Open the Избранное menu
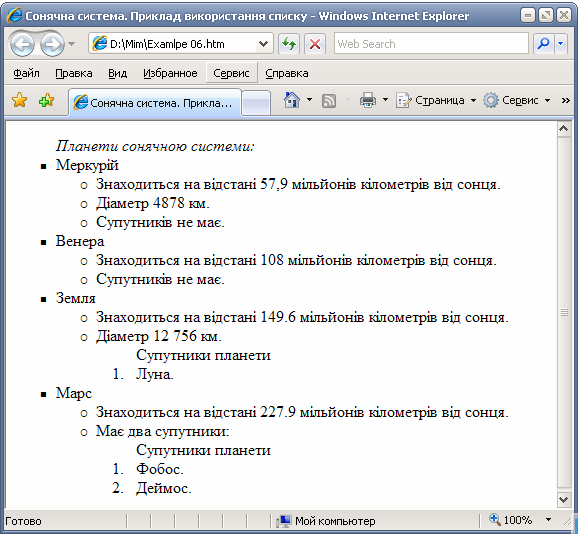This screenshot has width=578, height=534. click(x=170, y=73)
